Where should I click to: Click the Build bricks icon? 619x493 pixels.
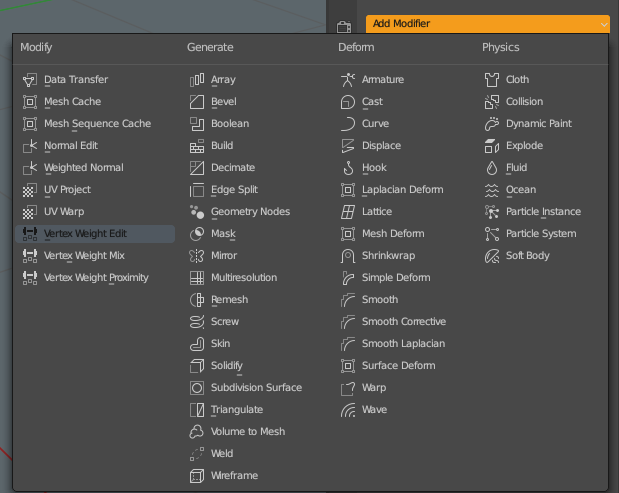click(197, 146)
